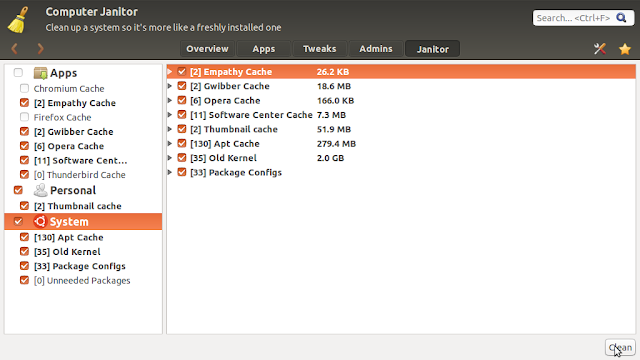The height and width of the screenshot is (360, 640).
Task: Expand the Apt Cache row in results
Action: [170, 143]
